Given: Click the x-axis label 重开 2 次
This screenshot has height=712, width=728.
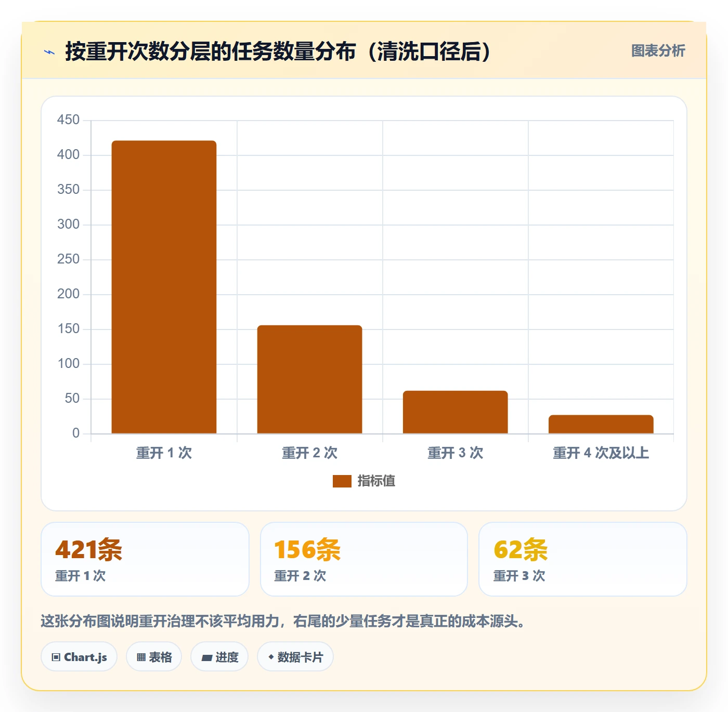Looking at the screenshot, I should (x=309, y=453).
